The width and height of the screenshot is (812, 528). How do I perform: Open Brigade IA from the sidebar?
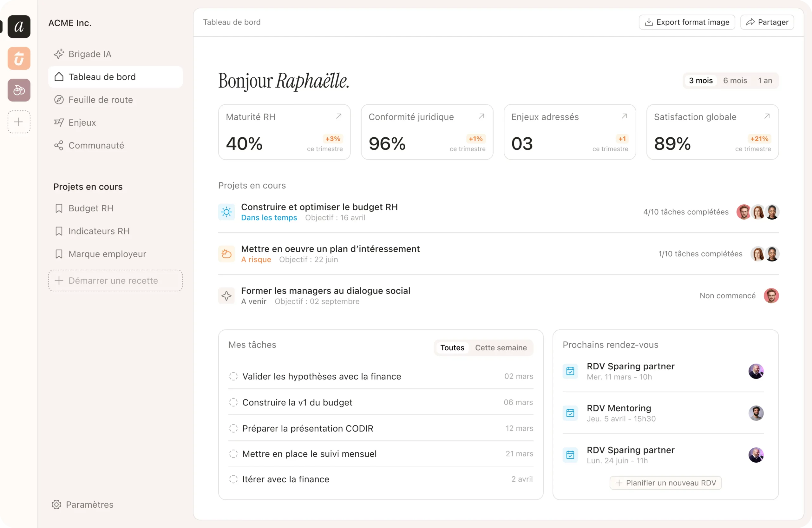pos(90,54)
